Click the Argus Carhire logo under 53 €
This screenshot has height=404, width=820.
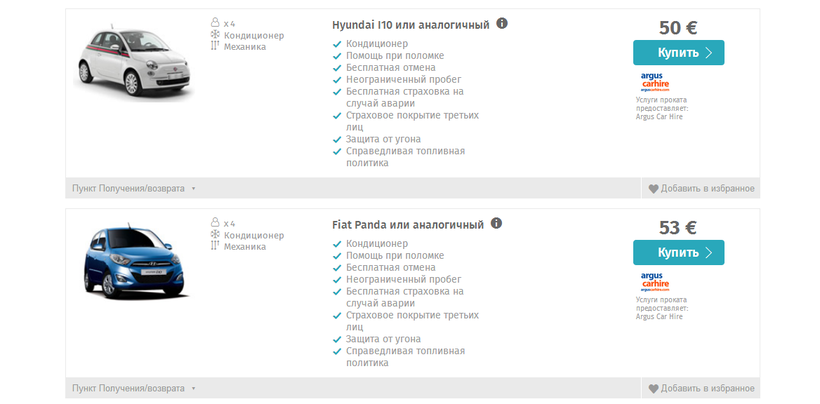pos(654,281)
